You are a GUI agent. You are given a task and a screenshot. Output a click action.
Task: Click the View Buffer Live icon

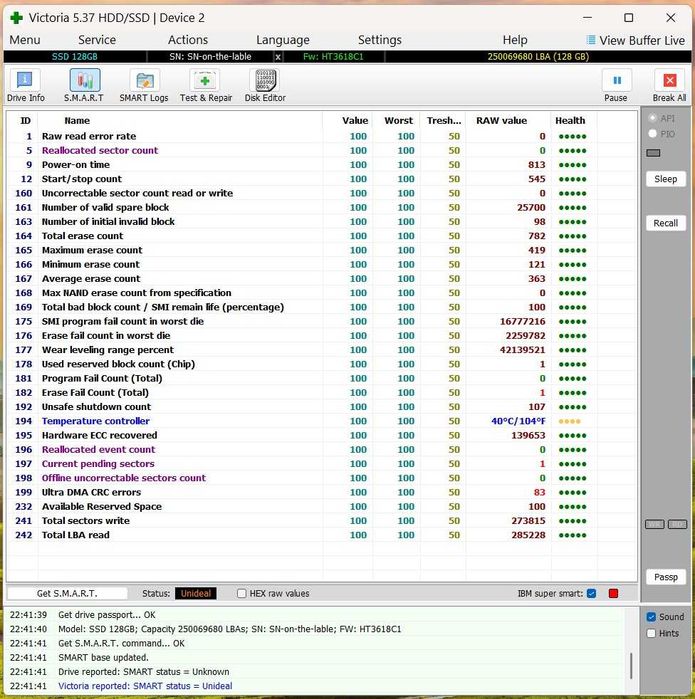(591, 40)
